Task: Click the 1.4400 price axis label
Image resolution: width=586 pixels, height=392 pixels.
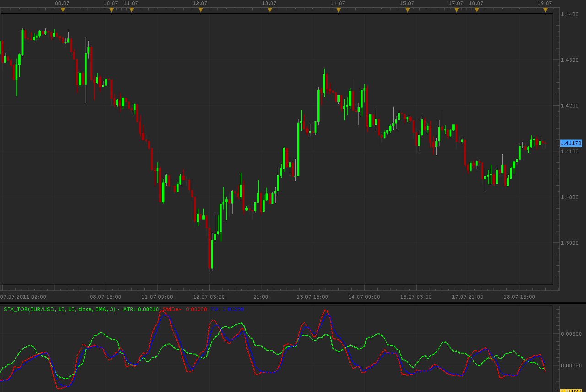Action: 570,14
